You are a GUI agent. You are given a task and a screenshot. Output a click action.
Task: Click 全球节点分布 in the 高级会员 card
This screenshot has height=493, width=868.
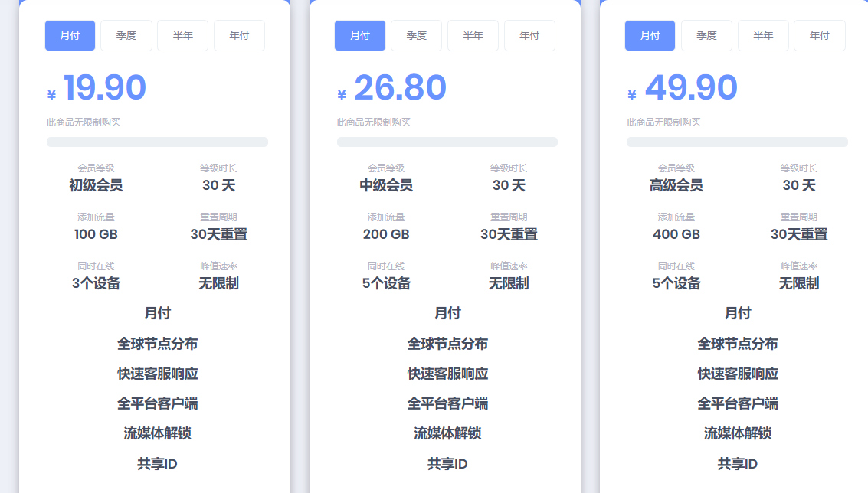click(x=737, y=344)
